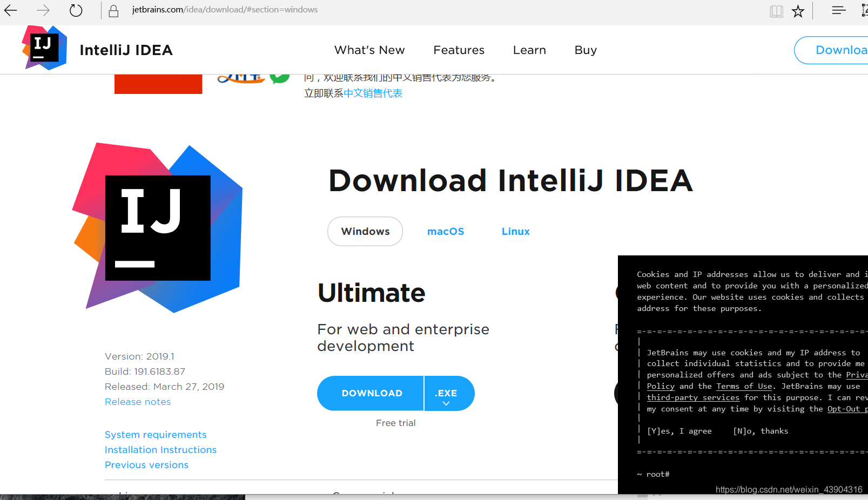Switch to the Linux tab
The height and width of the screenshot is (500, 868).
pyautogui.click(x=516, y=232)
